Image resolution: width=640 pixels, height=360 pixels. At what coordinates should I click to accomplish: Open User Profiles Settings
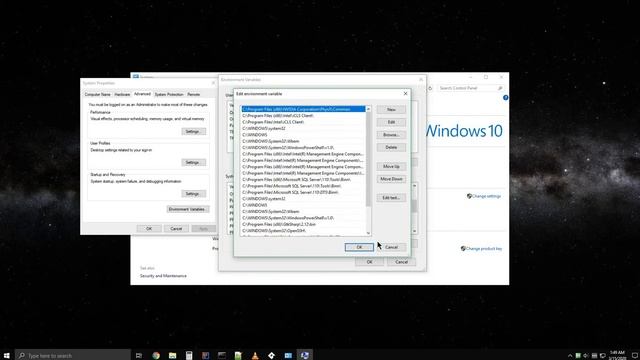(193, 162)
